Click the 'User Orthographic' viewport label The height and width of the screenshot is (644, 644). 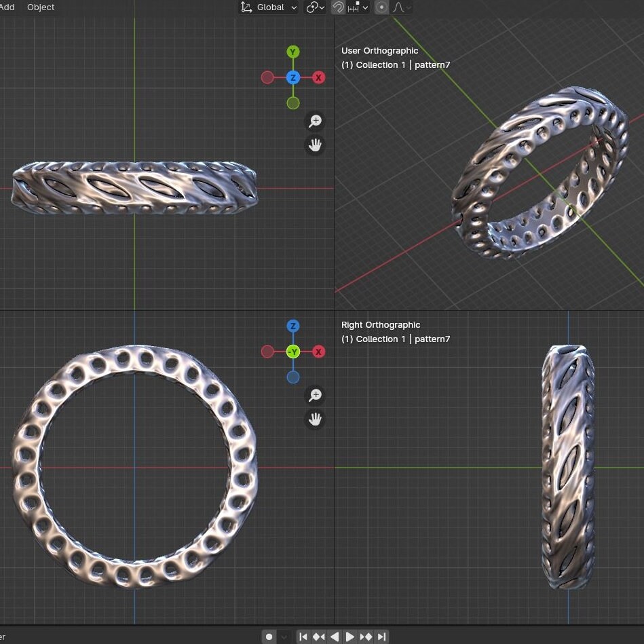click(x=379, y=50)
